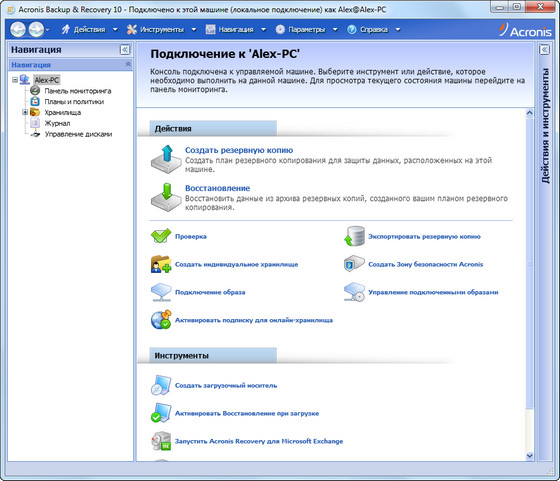
Task: Click the startup recovery monitor icon
Action: click(x=161, y=413)
